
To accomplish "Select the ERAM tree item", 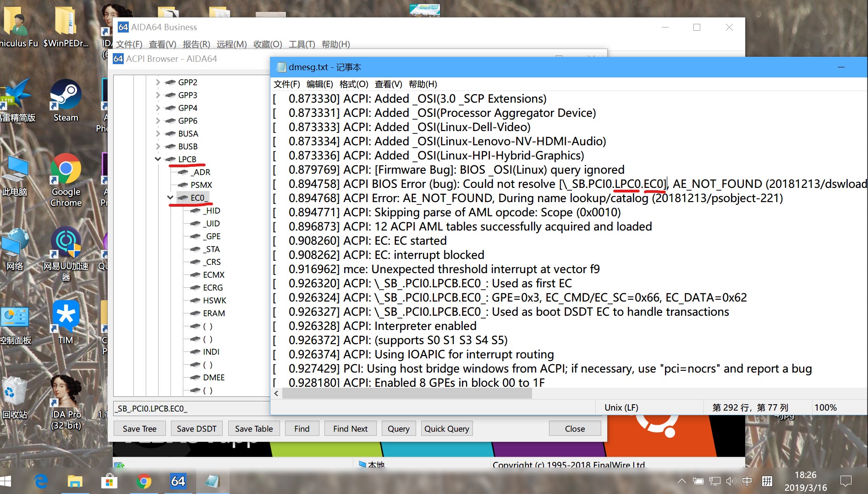I will tap(214, 313).
